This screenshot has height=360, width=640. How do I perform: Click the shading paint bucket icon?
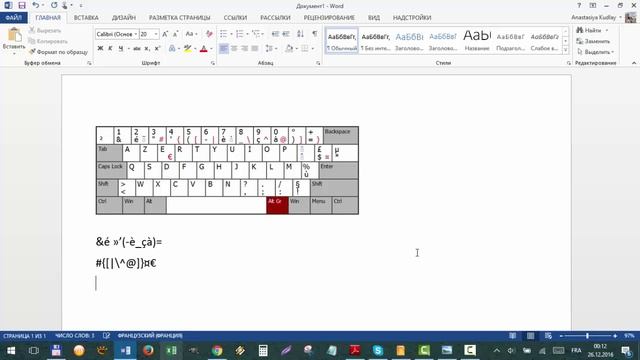(289, 49)
